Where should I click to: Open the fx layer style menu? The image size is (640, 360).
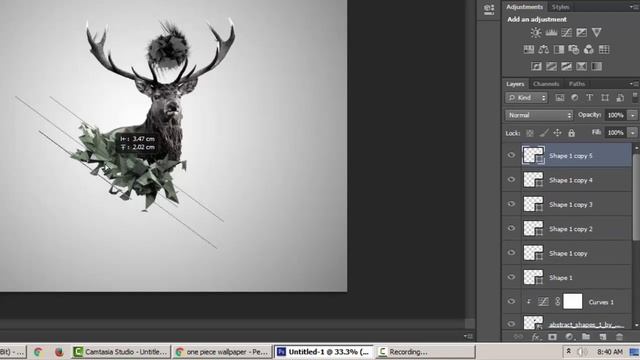(x=536, y=337)
